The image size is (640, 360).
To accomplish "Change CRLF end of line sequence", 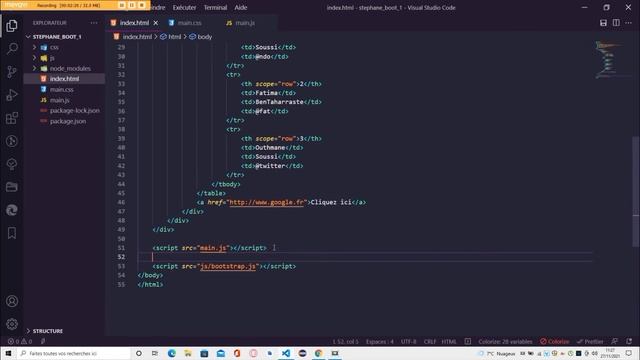I will click(x=430, y=342).
